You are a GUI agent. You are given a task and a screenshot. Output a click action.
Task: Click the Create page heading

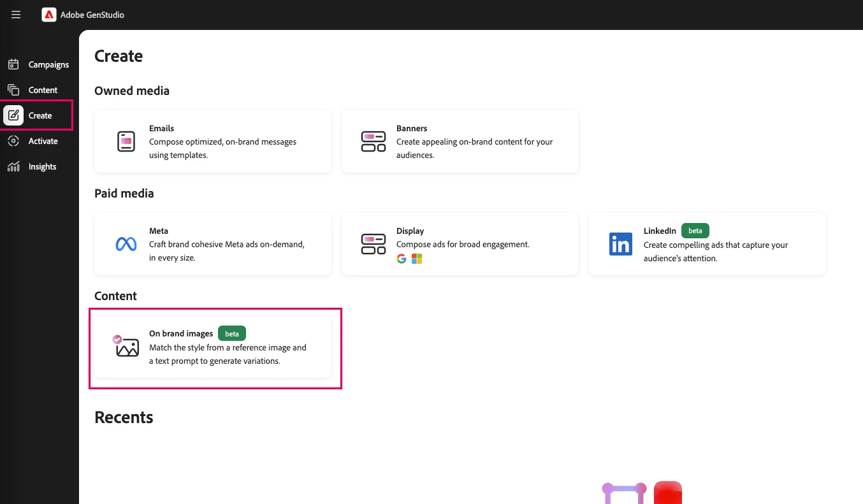point(119,56)
